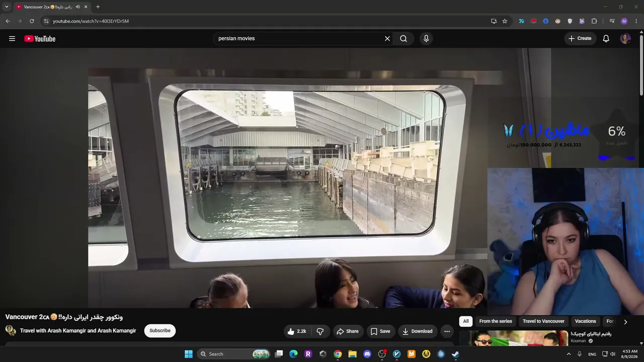Open the Chrome profile M avatar
Screen dimensions: 644x362
point(624,21)
